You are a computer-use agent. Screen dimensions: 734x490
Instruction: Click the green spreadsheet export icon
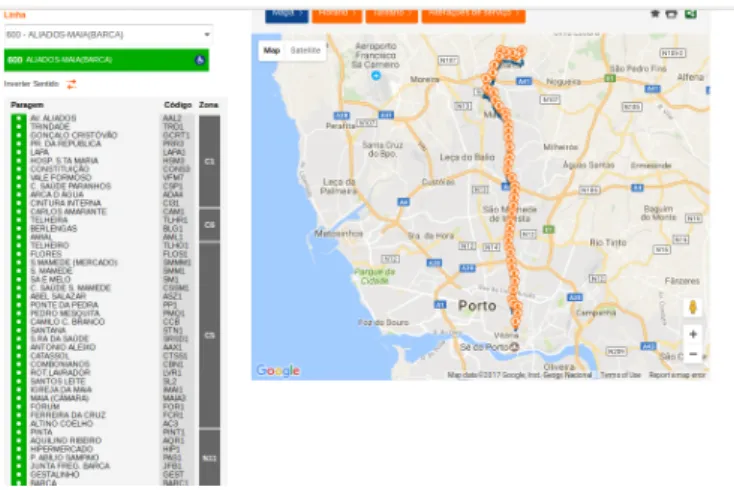pos(690,14)
